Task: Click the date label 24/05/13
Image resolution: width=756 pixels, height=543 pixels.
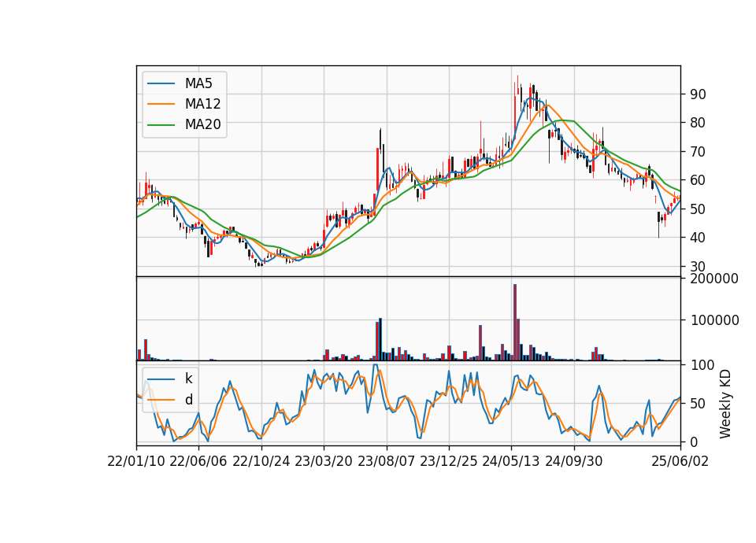Action: [511, 461]
